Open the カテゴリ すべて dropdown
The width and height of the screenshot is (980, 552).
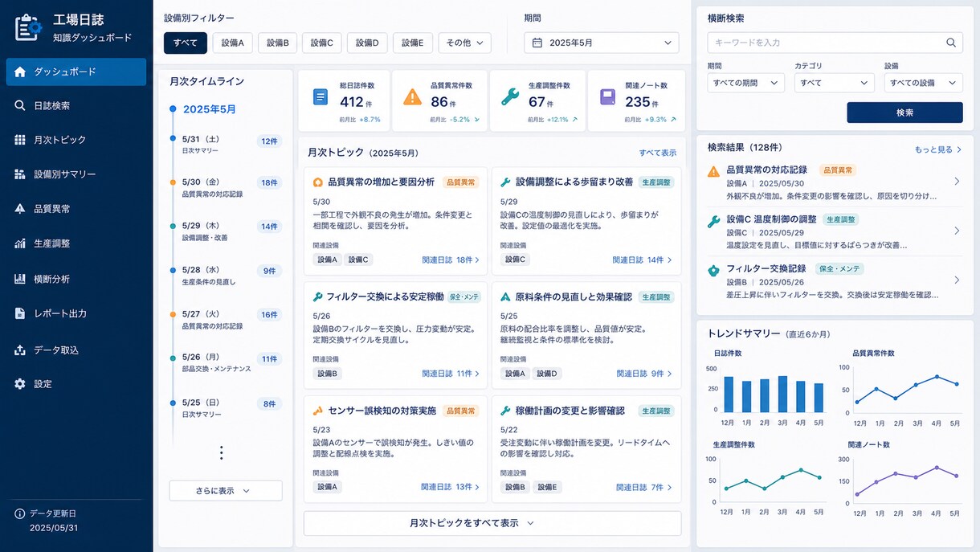834,83
